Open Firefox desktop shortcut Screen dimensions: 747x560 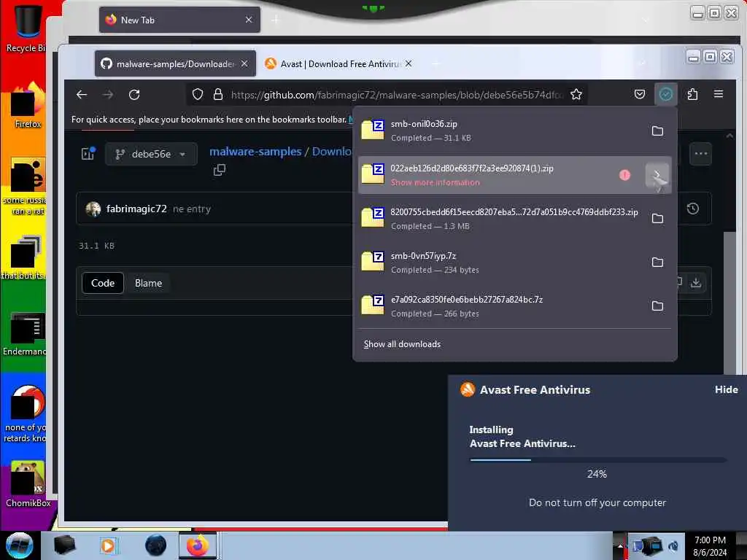28,106
